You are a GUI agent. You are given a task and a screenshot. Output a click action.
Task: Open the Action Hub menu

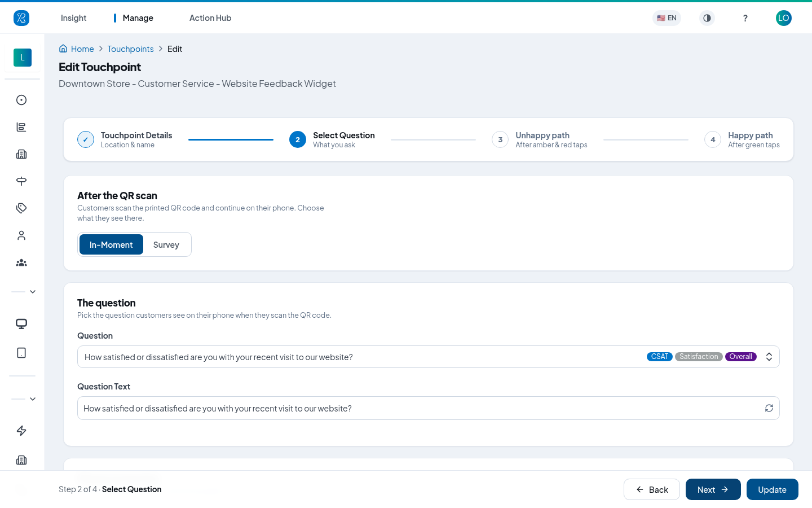click(x=210, y=18)
